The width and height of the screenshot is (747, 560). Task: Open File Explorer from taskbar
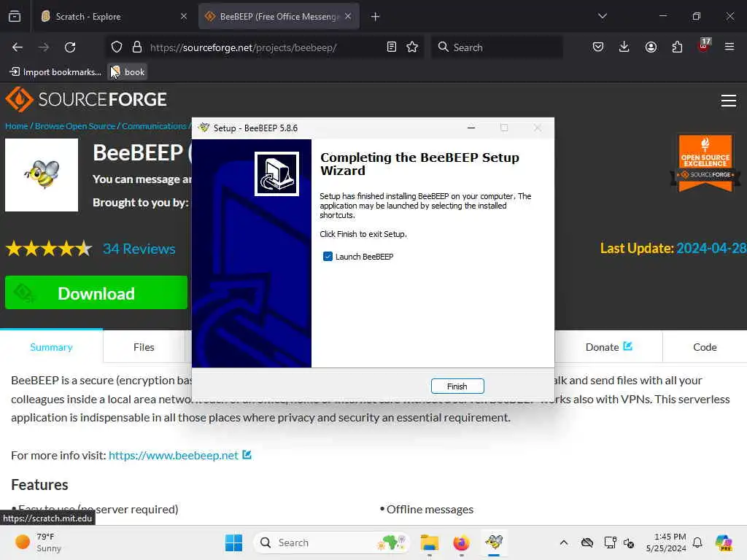click(x=429, y=542)
